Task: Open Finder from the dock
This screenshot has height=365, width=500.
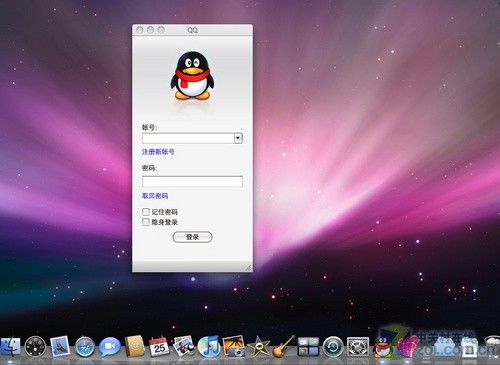Action: (10, 346)
